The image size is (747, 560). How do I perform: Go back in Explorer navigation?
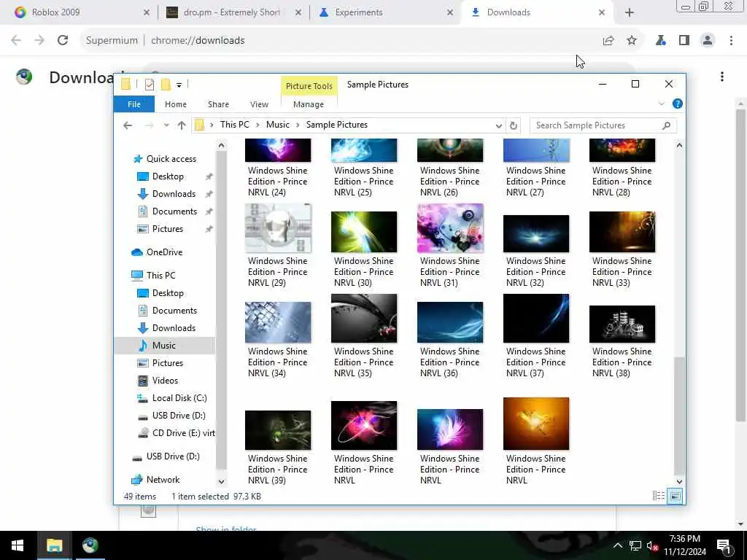tap(128, 125)
